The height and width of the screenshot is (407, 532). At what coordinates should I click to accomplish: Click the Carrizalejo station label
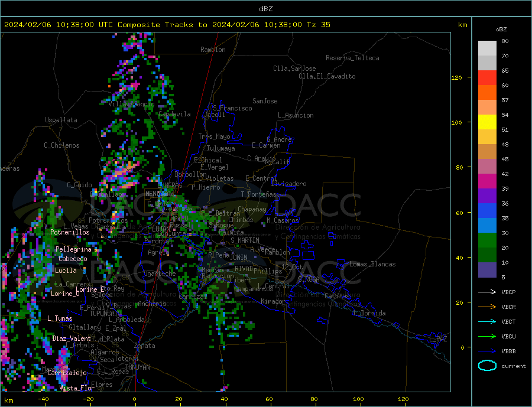67,373
